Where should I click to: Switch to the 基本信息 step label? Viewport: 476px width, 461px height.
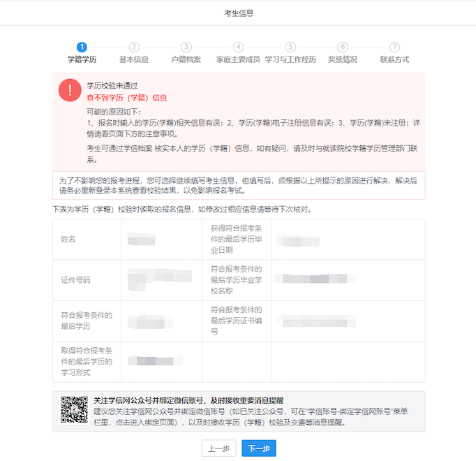134,60
